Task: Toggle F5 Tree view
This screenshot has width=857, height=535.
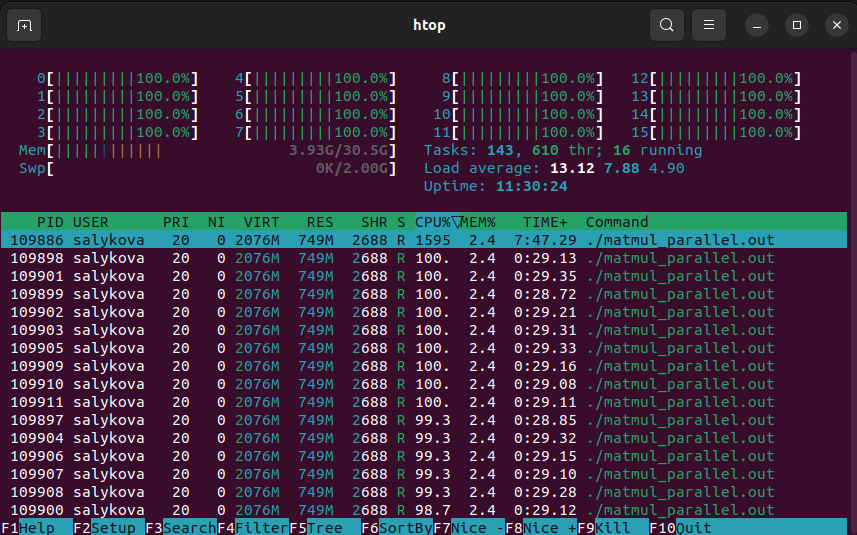Action: (x=325, y=528)
